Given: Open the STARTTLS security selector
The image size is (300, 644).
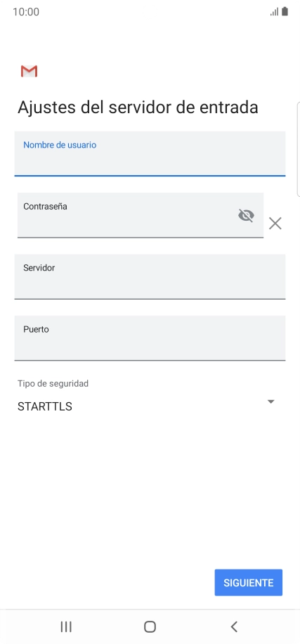Looking at the screenshot, I should pos(147,406).
